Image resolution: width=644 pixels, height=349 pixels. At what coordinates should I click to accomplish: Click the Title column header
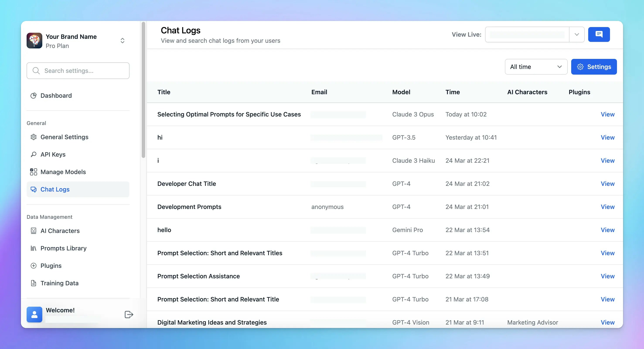[164, 92]
